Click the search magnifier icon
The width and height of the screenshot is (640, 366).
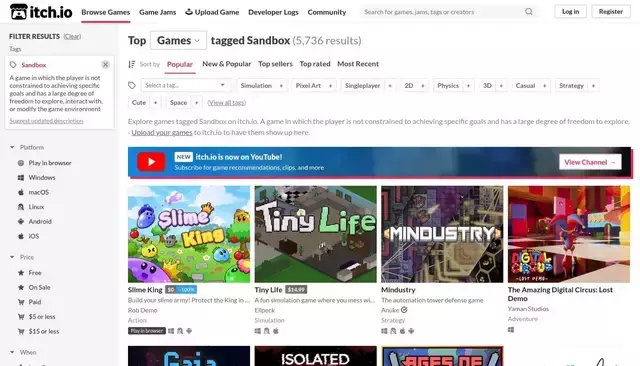529,12
